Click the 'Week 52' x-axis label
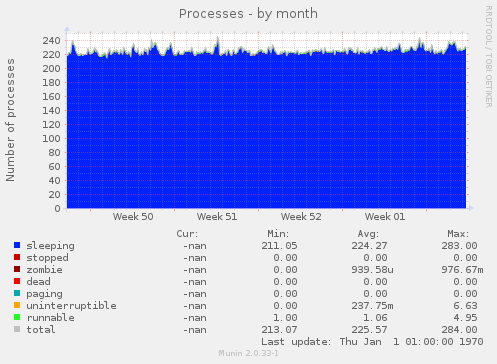Viewport: 497px width, 364px height. 301,217
